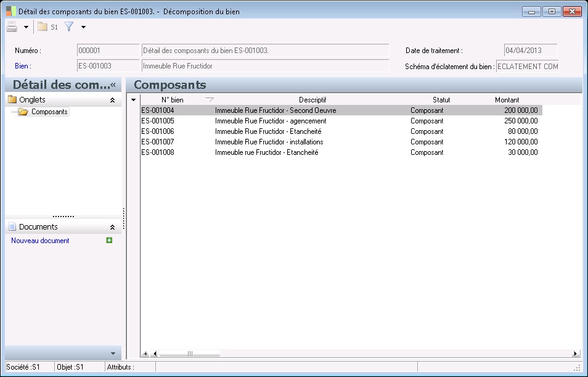Collapse the Onglets section
This screenshot has height=377, width=588.
(x=112, y=100)
